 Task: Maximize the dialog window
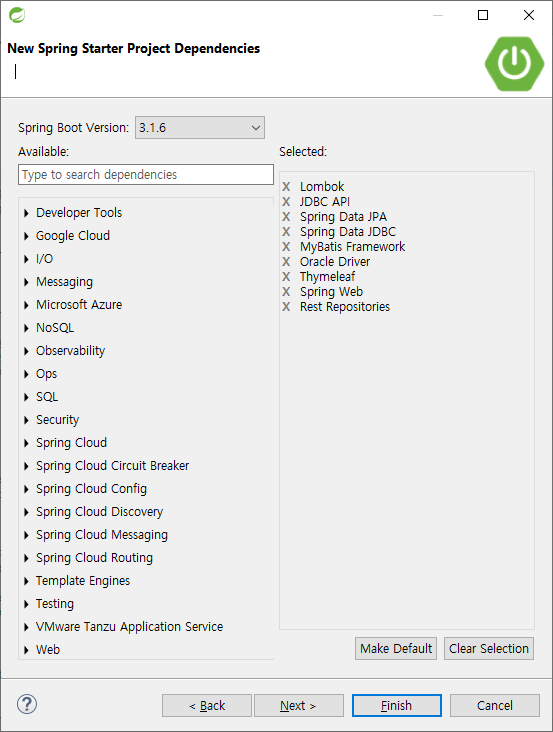pyautogui.click(x=483, y=15)
